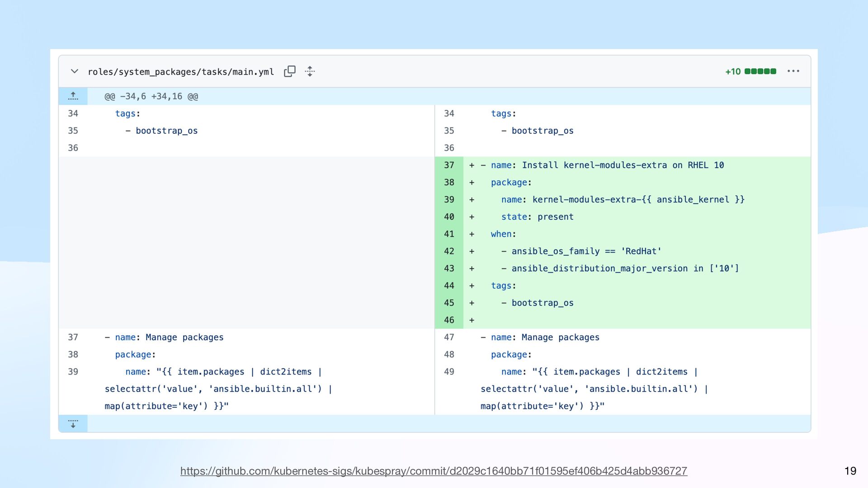The width and height of the screenshot is (868, 488).
Task: Click the plus marker on line 40
Action: [472, 217]
